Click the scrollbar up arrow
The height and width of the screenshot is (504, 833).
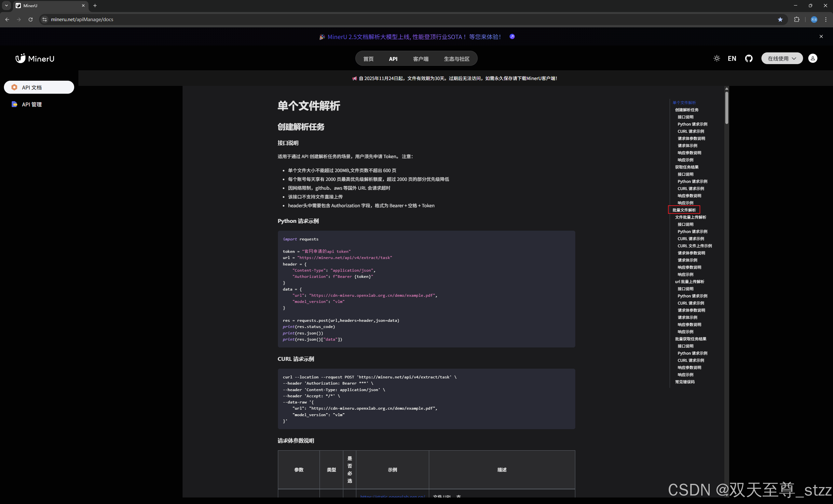(x=726, y=89)
